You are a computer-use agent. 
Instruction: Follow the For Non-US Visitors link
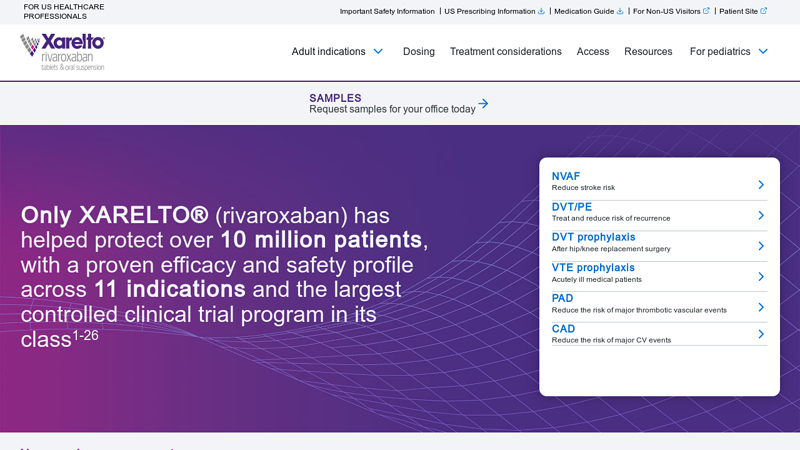click(666, 11)
